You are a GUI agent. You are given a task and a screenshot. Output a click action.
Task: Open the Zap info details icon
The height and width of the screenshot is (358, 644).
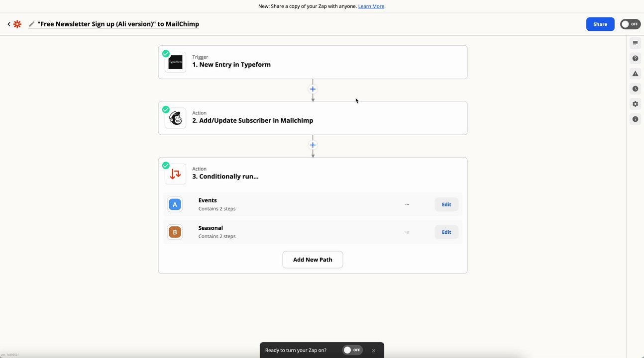(x=635, y=119)
